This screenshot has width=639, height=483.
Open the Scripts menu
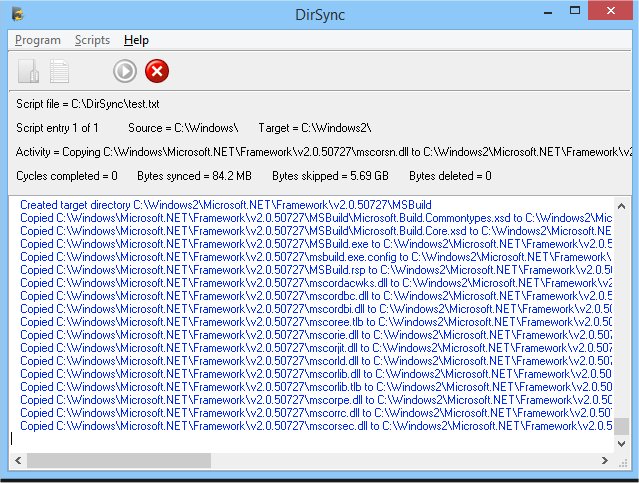click(92, 40)
